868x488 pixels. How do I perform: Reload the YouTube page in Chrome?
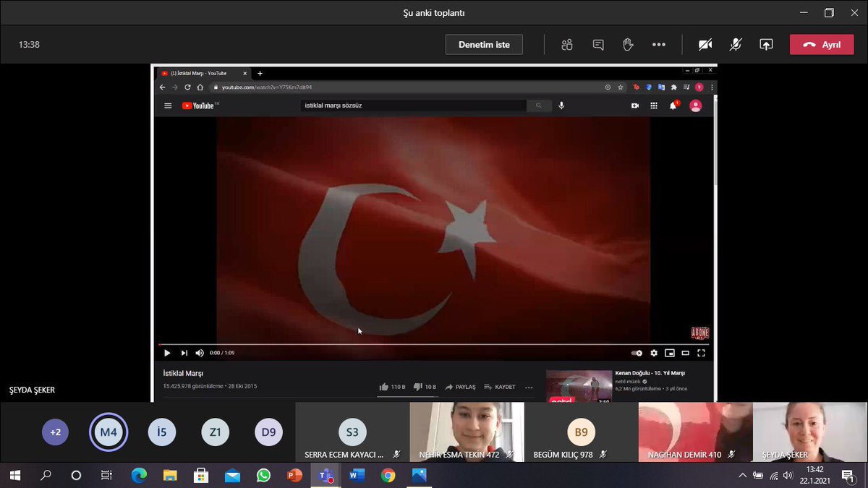pos(187,87)
